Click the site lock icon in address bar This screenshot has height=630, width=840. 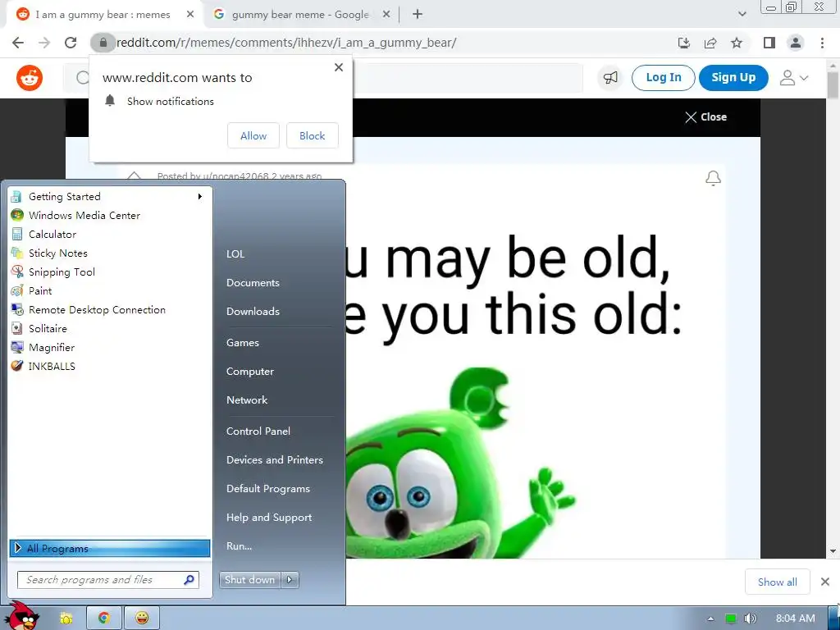coord(103,43)
